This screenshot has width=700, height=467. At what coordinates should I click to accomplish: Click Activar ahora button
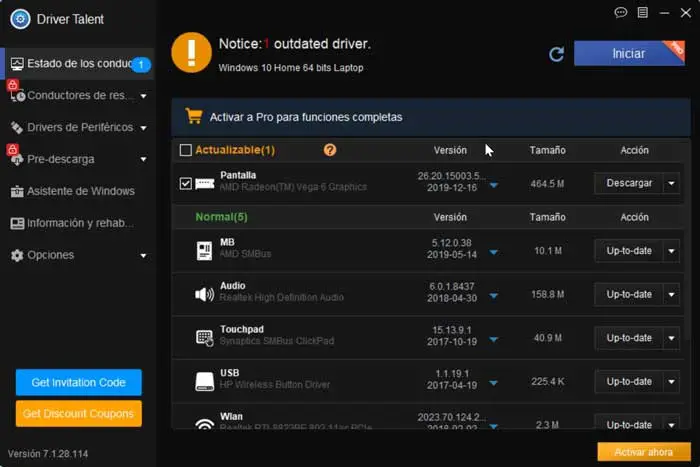(x=644, y=452)
